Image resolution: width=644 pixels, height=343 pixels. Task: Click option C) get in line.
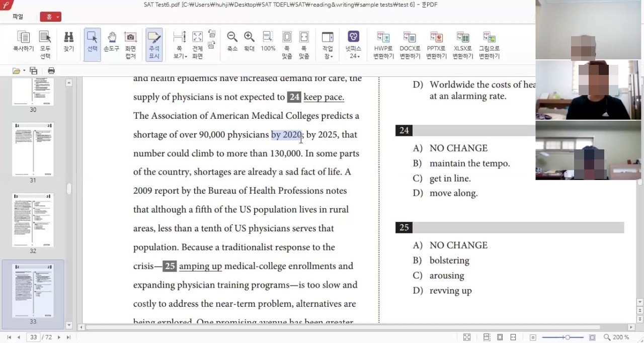tap(442, 179)
